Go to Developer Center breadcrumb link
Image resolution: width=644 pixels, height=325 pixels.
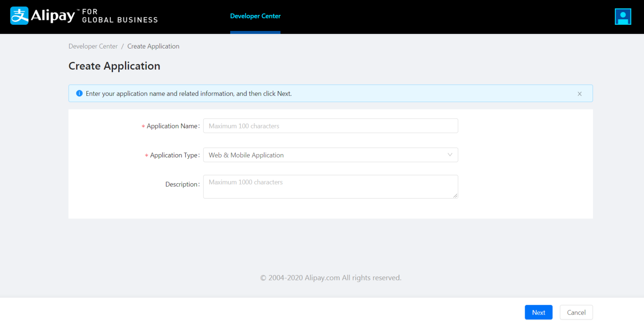click(x=93, y=46)
